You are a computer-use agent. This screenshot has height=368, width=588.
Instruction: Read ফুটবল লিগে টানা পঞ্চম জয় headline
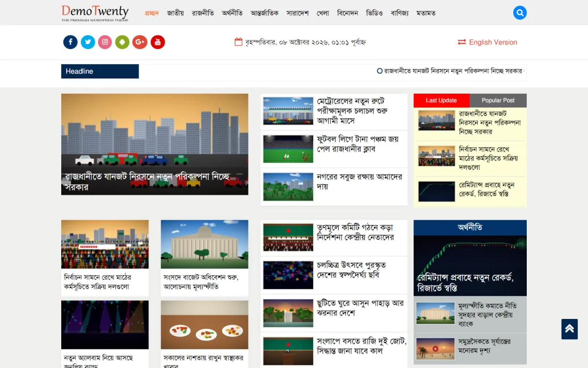(358, 144)
